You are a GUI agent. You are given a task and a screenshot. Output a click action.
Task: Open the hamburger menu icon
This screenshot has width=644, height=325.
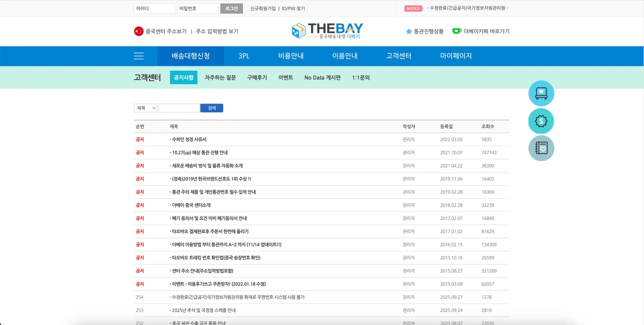(139, 56)
